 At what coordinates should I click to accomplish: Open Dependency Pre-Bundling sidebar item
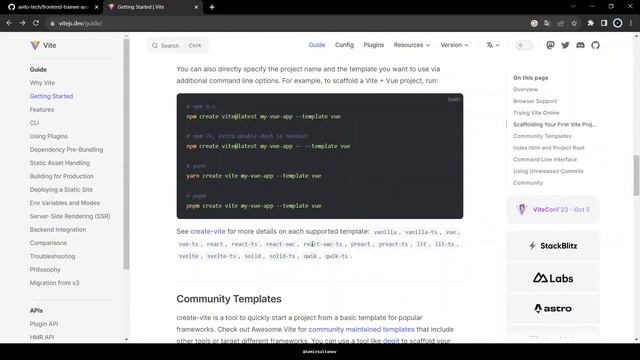[67, 149]
